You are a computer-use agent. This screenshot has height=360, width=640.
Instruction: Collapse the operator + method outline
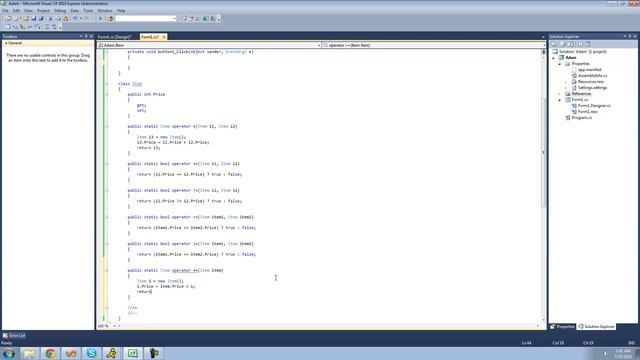coord(107,126)
